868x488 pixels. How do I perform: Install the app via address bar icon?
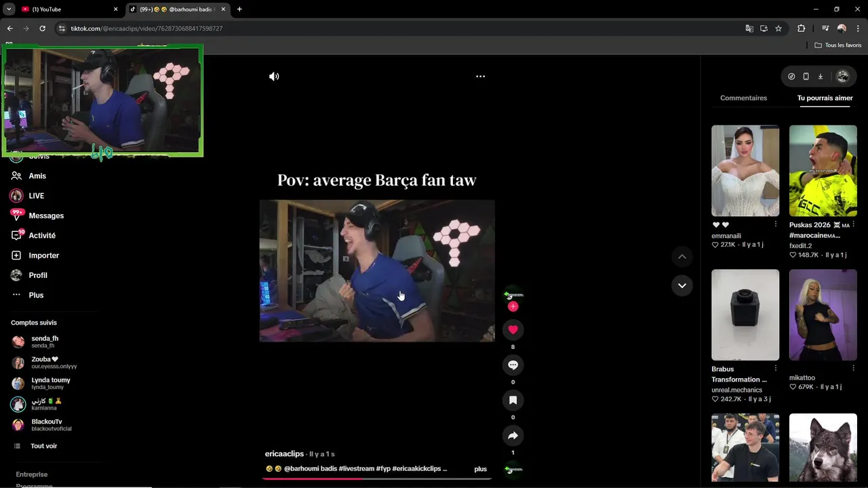click(x=764, y=28)
